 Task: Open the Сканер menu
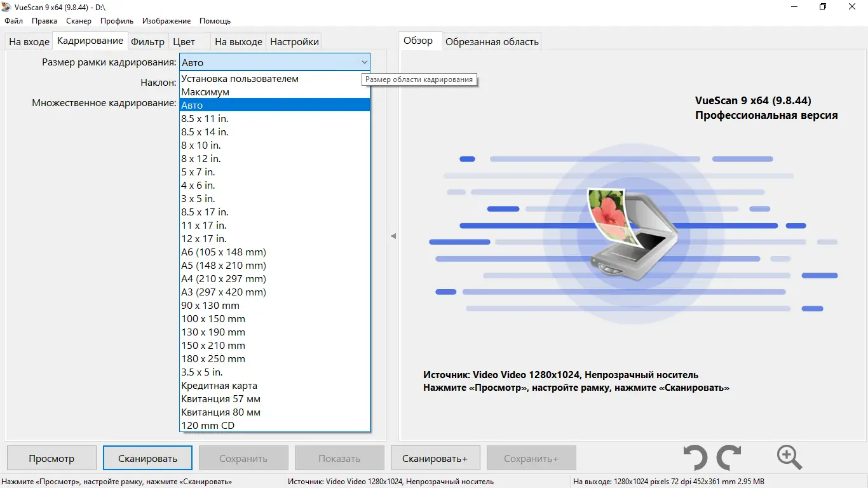pos(79,21)
